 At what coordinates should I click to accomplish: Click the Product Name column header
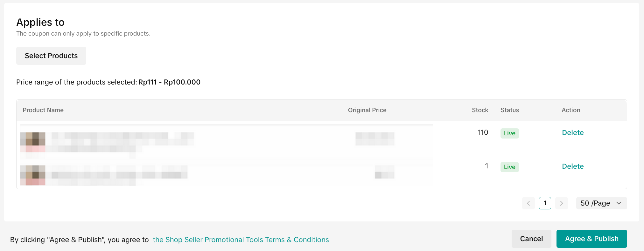tap(43, 110)
